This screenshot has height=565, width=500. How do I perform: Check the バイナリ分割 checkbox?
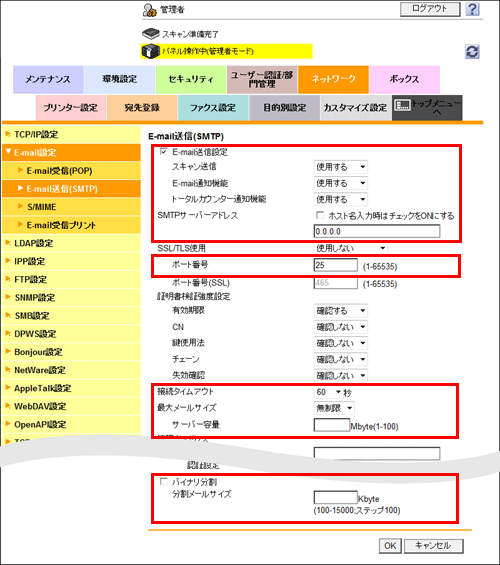click(164, 481)
